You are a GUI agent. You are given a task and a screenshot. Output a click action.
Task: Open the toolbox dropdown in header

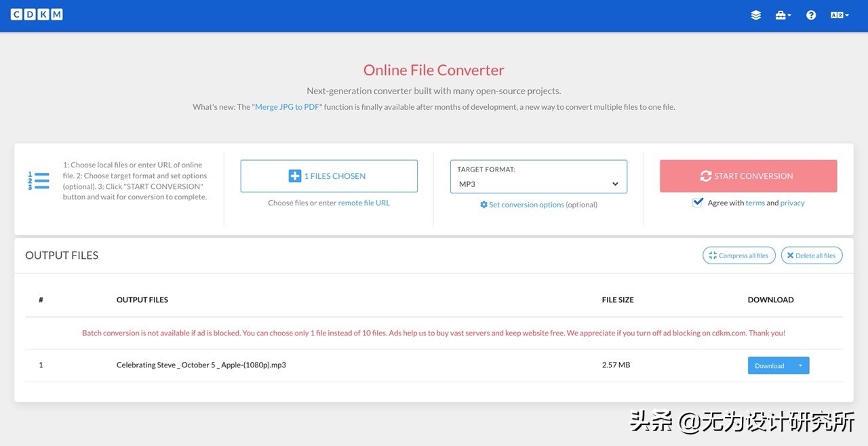(783, 15)
